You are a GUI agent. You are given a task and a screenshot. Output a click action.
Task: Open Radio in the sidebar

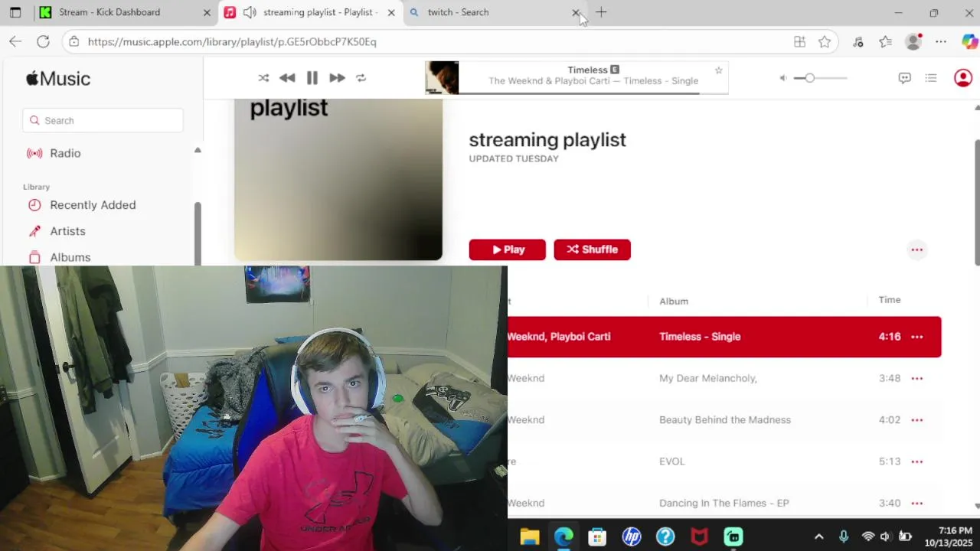[65, 153]
